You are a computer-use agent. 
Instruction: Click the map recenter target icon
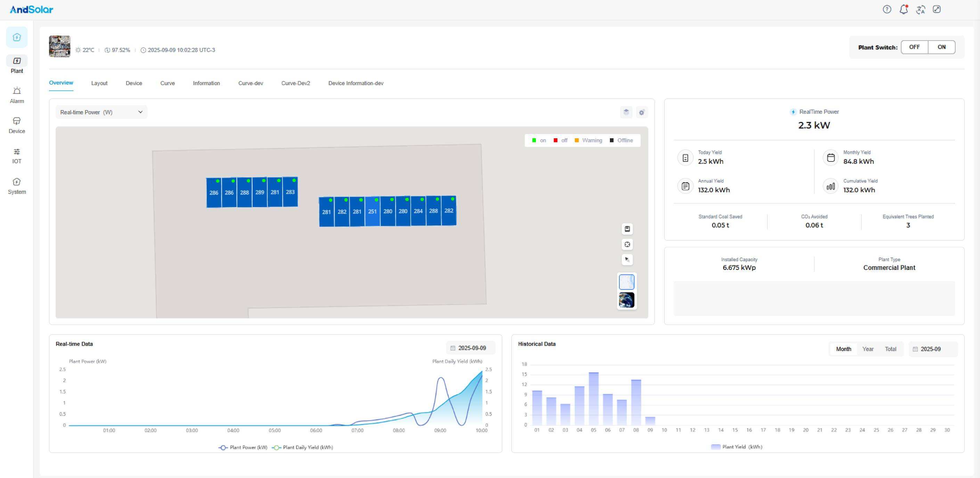click(627, 245)
